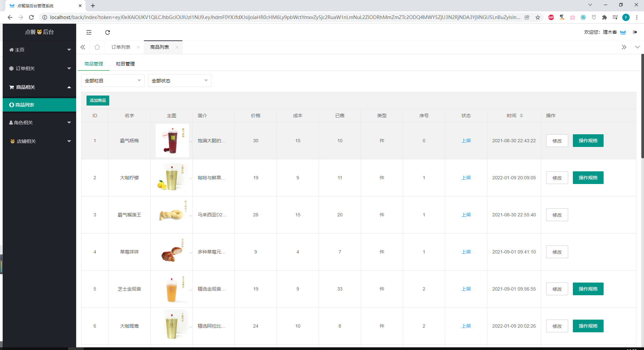Screen dimensions: 644x350
Task: Toggle 上架 status for 霸气杨梅
Action: coord(466,141)
